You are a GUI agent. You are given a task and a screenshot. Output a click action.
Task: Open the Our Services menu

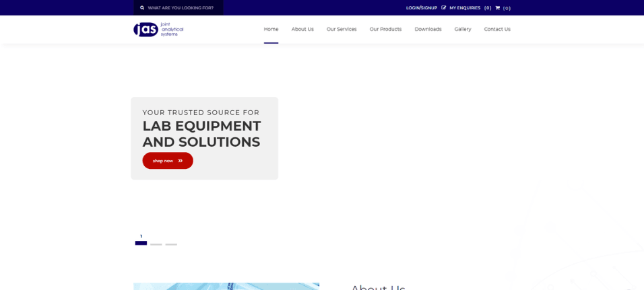click(x=342, y=29)
